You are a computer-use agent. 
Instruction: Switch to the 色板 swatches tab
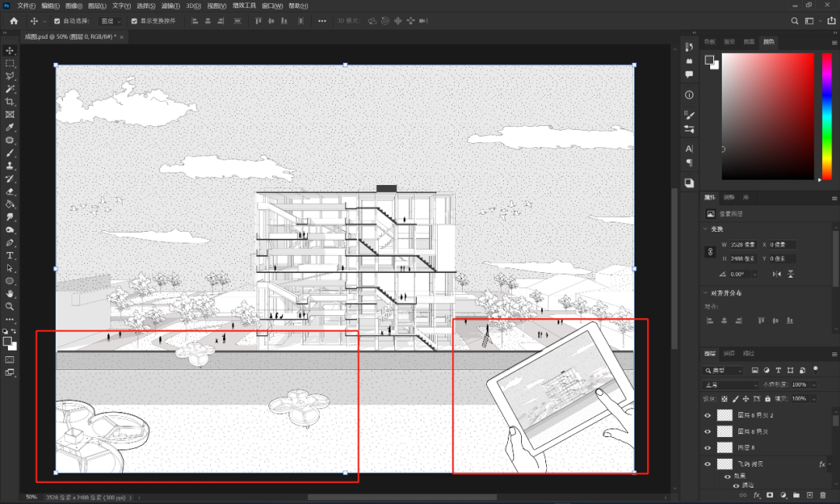click(710, 42)
